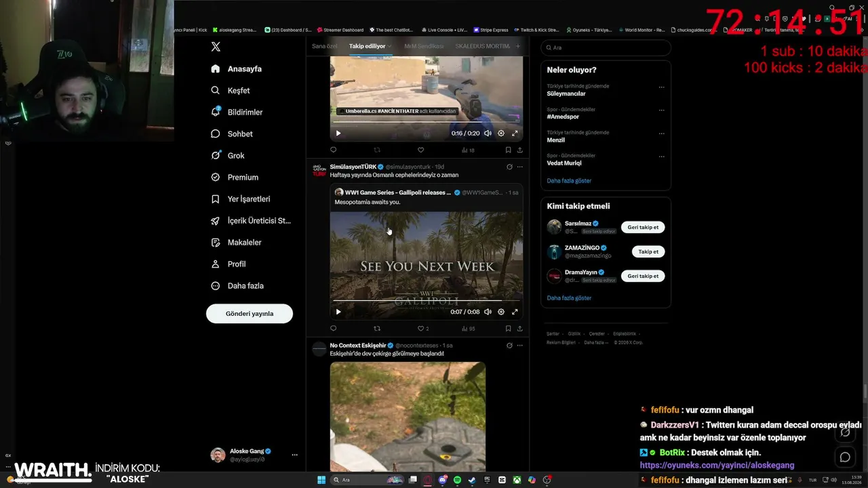
Task: Open the Streamer Dashboard bookmark
Action: 340,30
